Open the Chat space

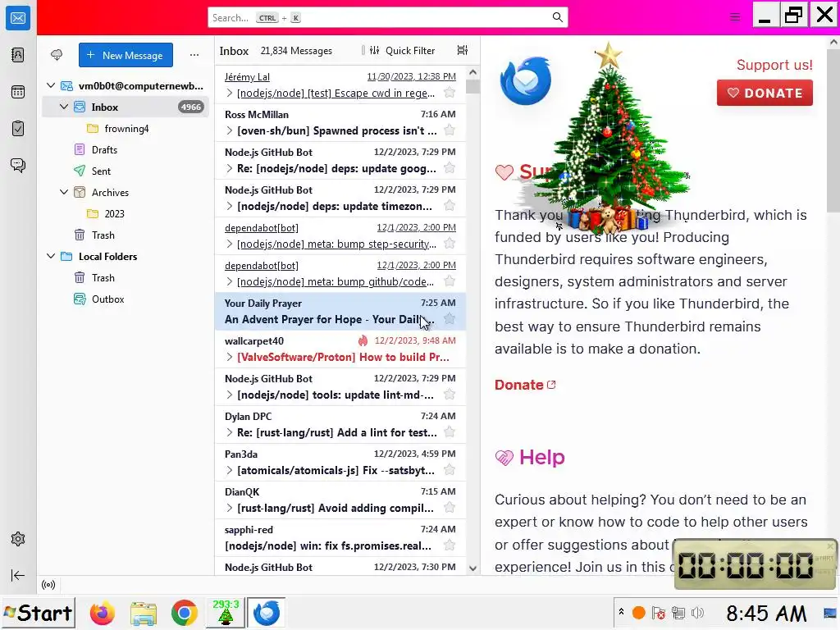tap(18, 165)
